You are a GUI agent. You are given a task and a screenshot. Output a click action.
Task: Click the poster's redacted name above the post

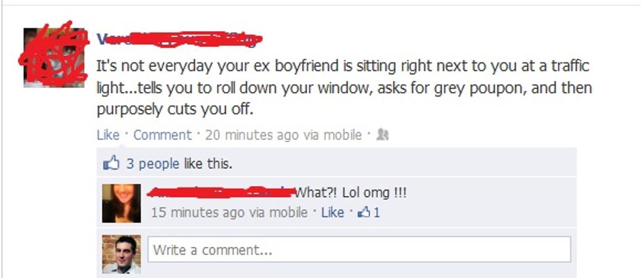pos(179,40)
